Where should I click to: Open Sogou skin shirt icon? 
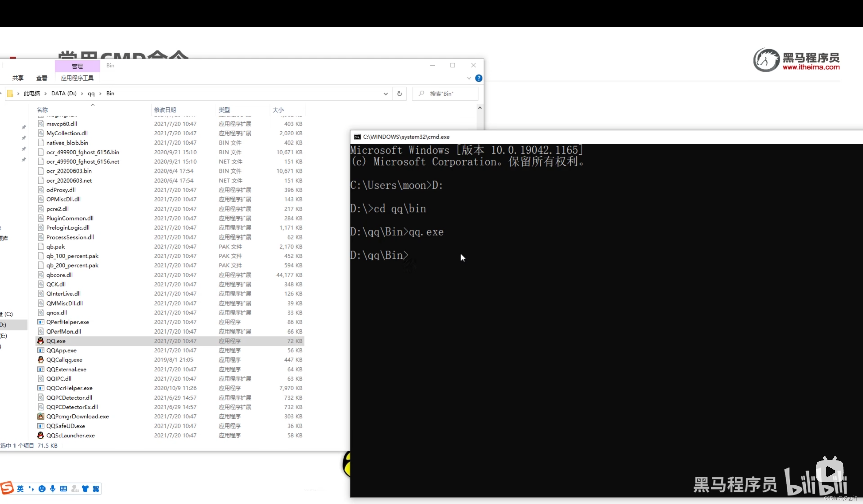(85, 489)
